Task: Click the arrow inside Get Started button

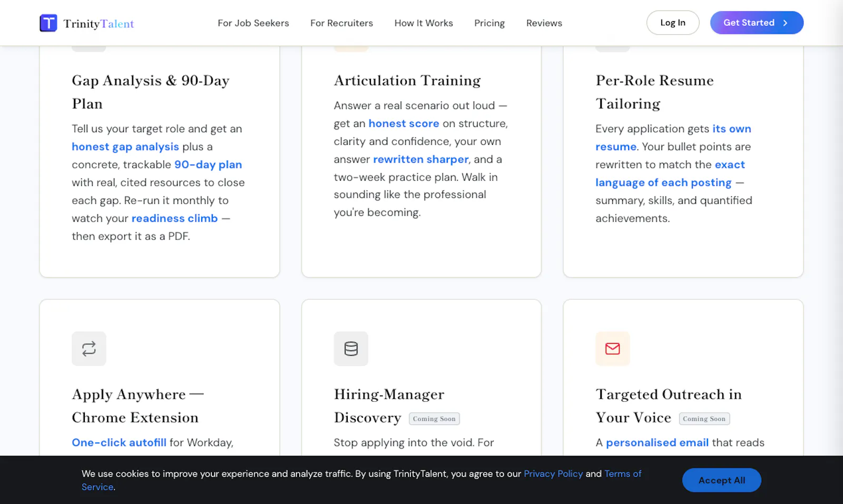Action: tap(785, 23)
